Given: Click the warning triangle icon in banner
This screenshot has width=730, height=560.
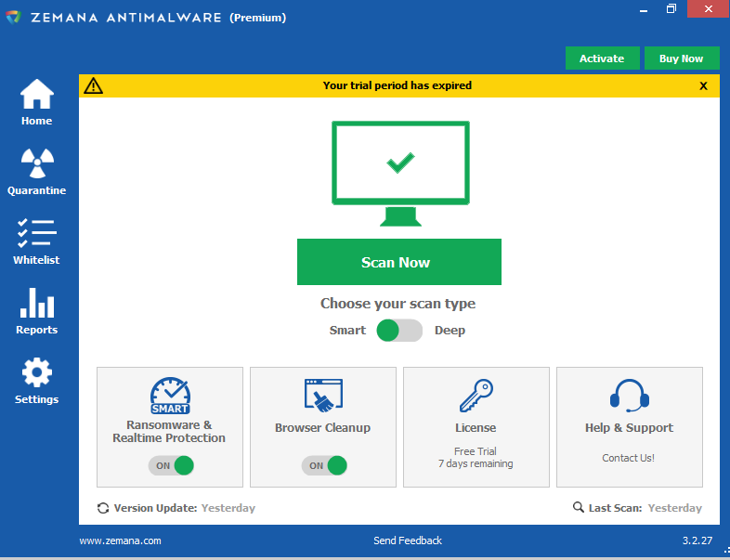Looking at the screenshot, I should point(94,85).
